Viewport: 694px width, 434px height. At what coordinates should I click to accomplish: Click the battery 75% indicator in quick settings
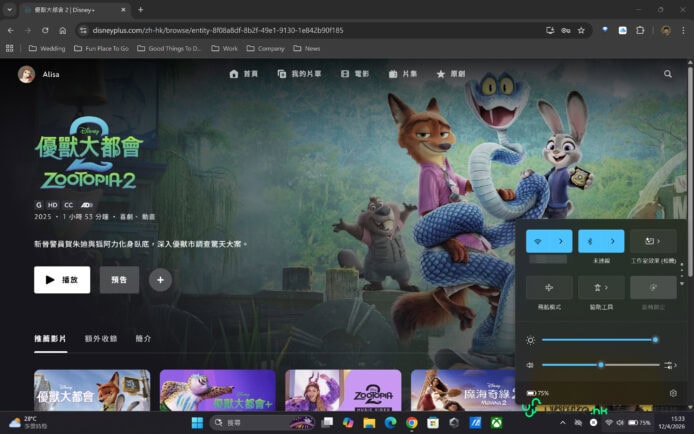click(537, 393)
